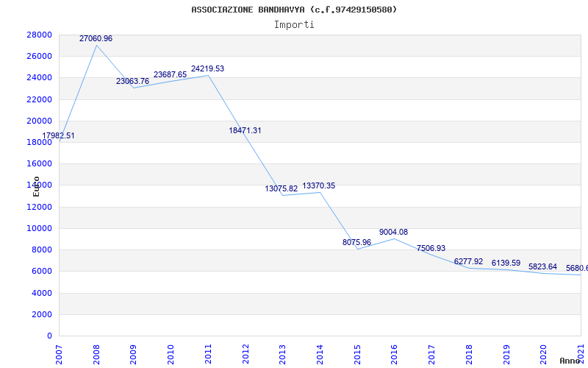
Task: Select the 23687.65 value label
Action: (x=170, y=75)
